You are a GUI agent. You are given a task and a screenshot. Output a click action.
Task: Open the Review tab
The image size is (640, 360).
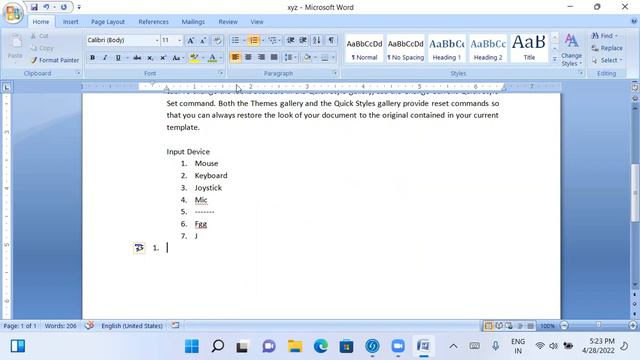228,22
